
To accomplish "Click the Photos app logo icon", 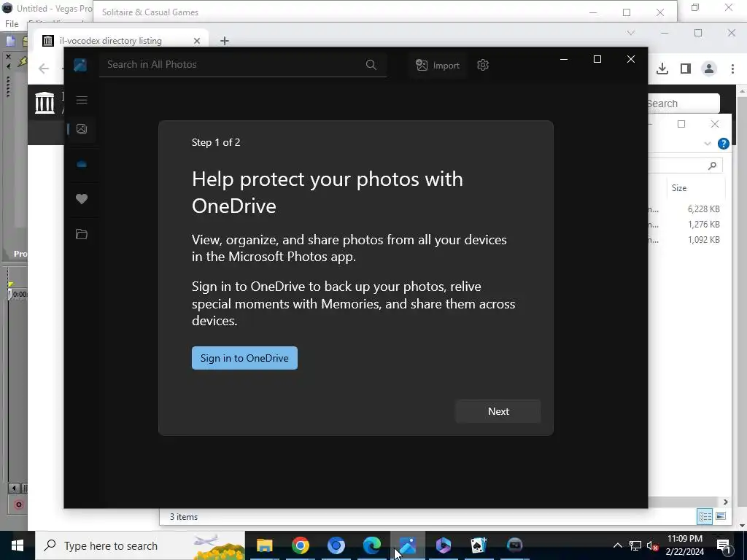I will (80, 65).
